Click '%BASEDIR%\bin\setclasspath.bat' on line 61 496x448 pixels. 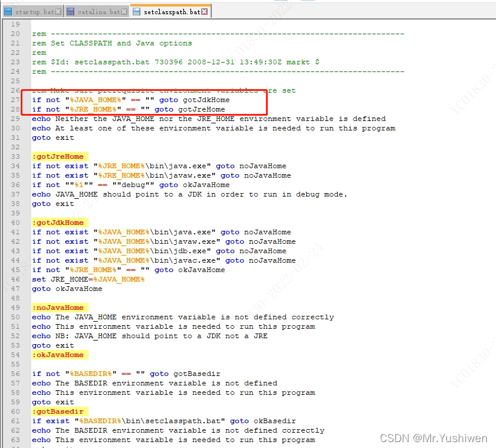[150, 421]
